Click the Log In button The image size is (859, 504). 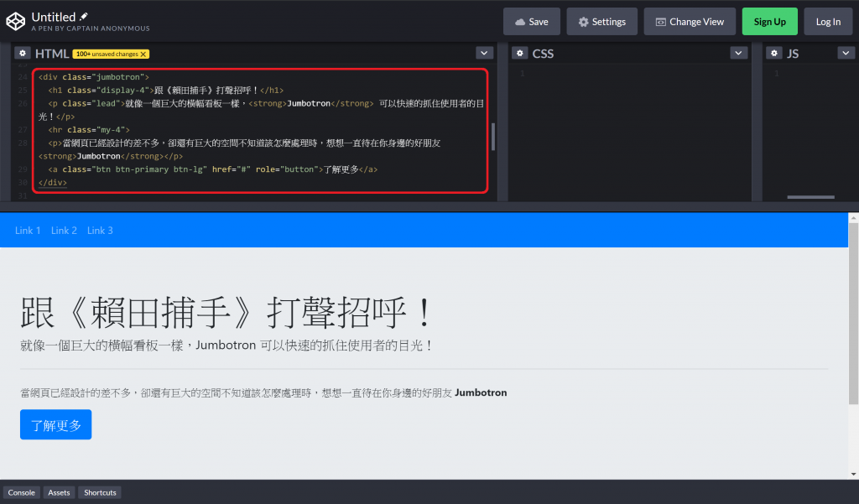click(828, 21)
